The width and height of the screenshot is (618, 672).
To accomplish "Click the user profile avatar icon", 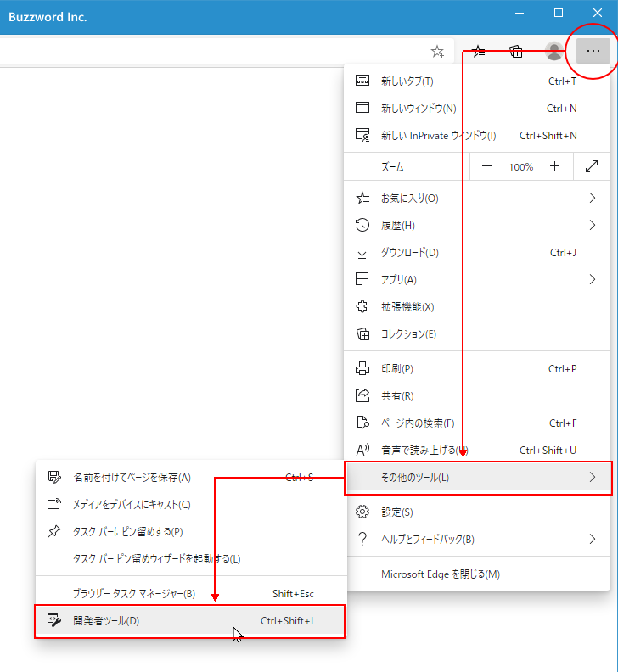I will pyautogui.click(x=554, y=51).
